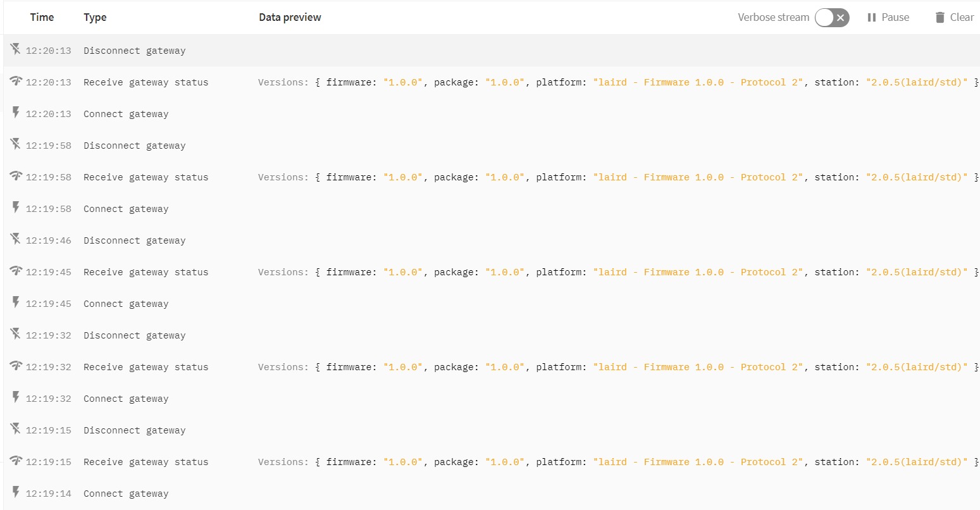Open the 12:19:58 Receive gateway status event
This screenshot has width=980, height=510.
[492, 177]
